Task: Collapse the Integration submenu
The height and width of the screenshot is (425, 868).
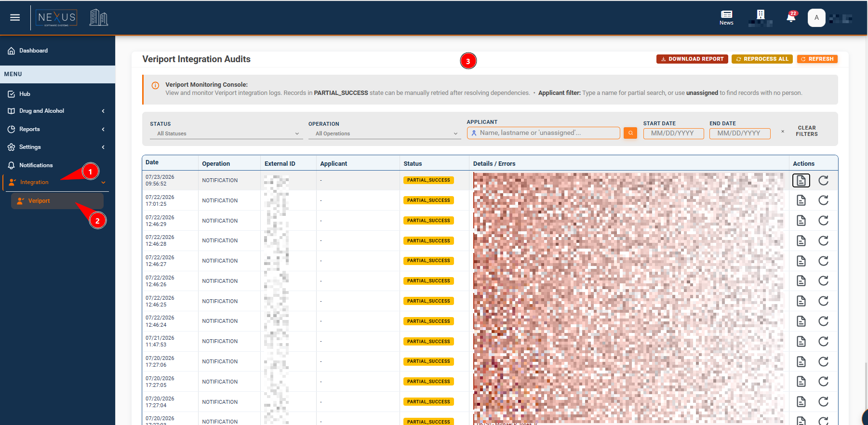Action: [x=56, y=182]
